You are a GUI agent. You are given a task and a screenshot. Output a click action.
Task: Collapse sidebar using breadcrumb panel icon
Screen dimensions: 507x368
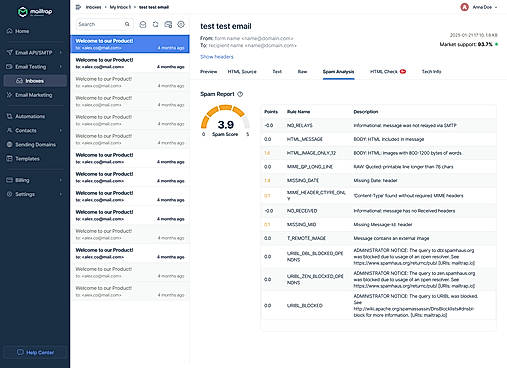pyautogui.click(x=78, y=7)
